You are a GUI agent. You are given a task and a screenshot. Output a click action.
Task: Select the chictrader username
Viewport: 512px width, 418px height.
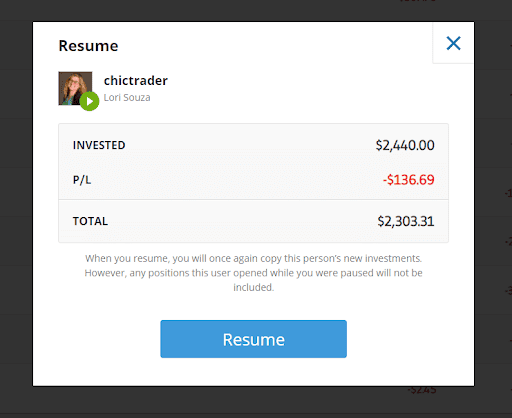[x=136, y=81]
